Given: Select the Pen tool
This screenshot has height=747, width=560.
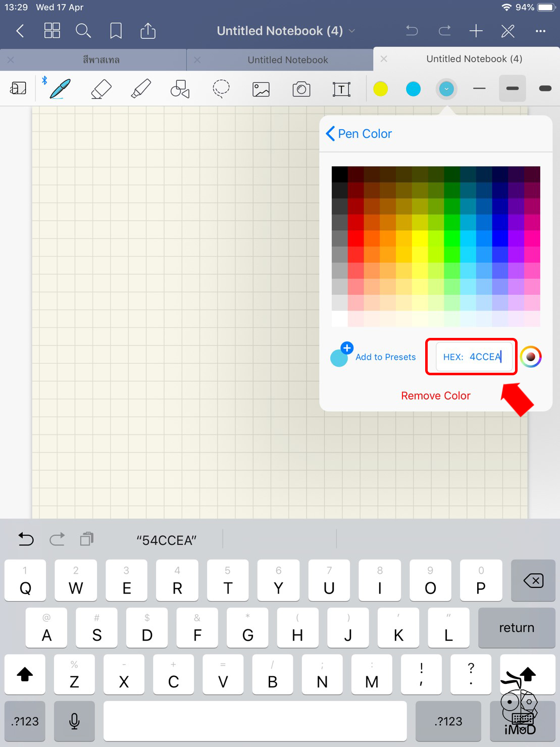Looking at the screenshot, I should tap(60, 89).
